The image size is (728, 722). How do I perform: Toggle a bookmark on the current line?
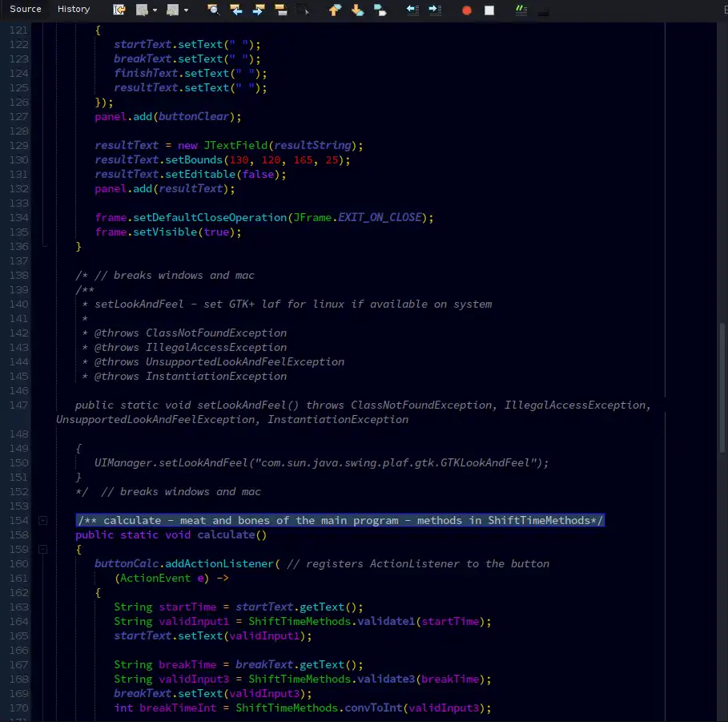coord(380,10)
